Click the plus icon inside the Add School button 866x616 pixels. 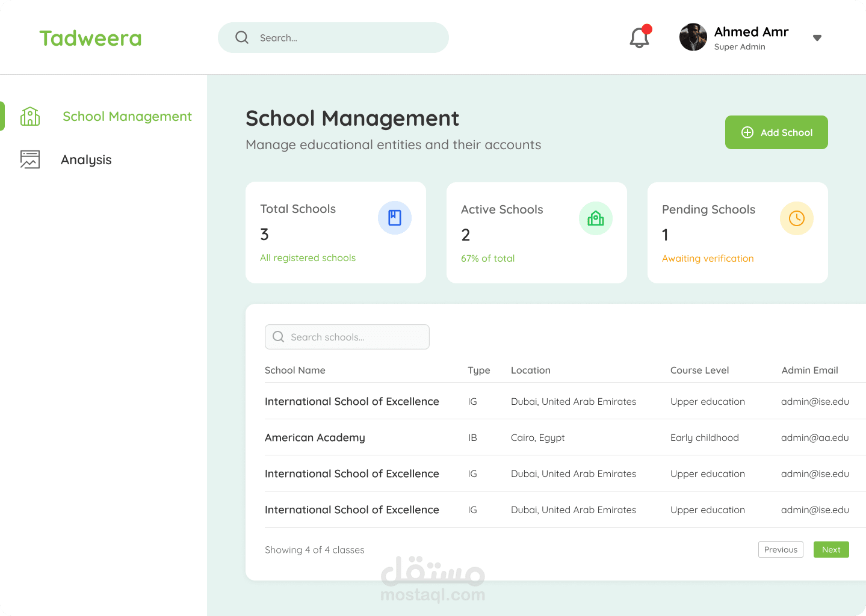coord(747,132)
